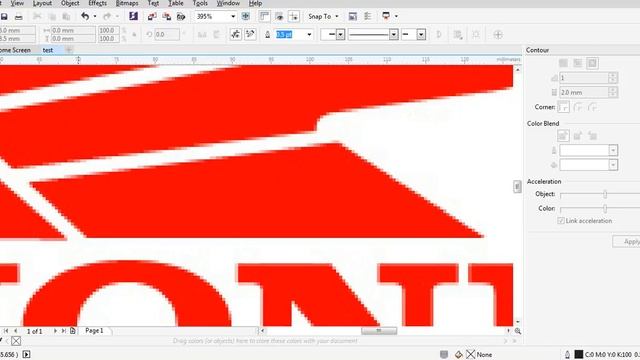The height and width of the screenshot is (360, 640).
Task: Open the Tools menu
Action: click(x=200, y=3)
